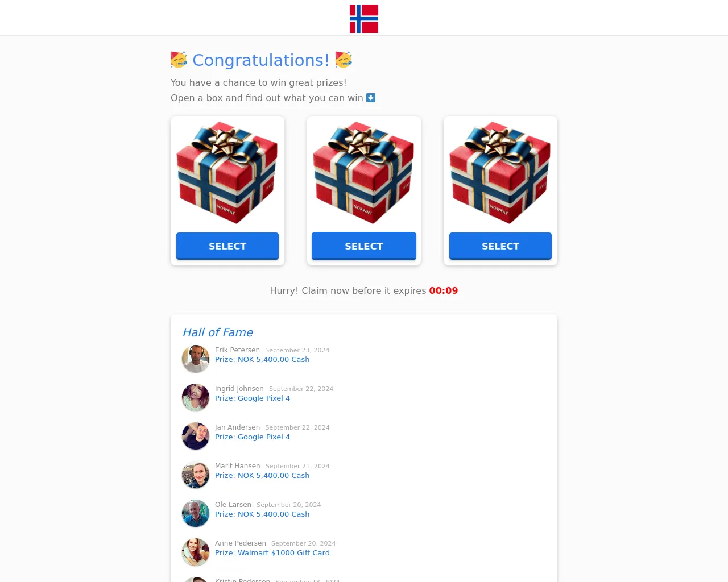Image resolution: width=728 pixels, height=582 pixels.
Task: Click the left gift box image
Action: (227, 173)
